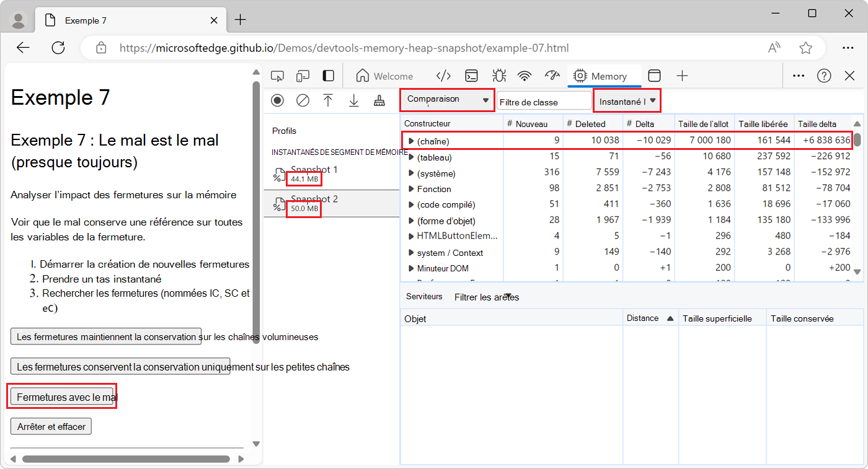Toggle device emulation icon
This screenshot has width=868, height=469.
pos(303,76)
